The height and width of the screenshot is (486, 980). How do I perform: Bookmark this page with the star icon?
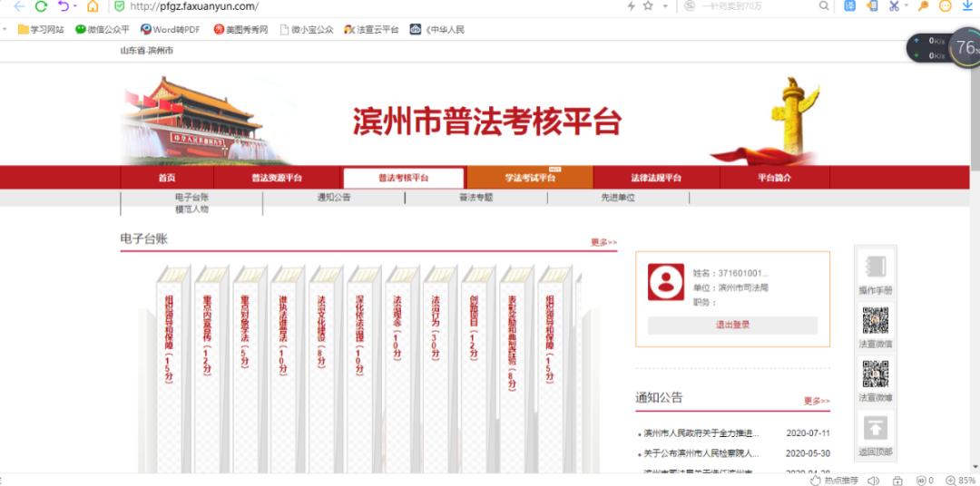[x=648, y=5]
